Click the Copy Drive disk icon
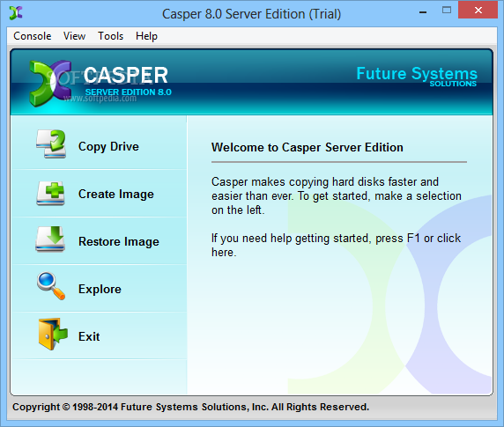Viewport: 504px width, 427px height. [51, 144]
